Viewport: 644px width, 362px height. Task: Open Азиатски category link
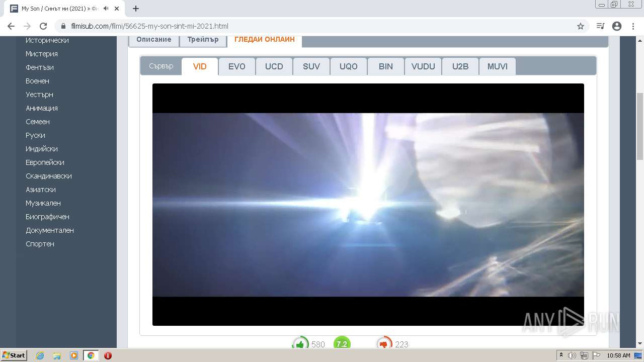tap(41, 190)
